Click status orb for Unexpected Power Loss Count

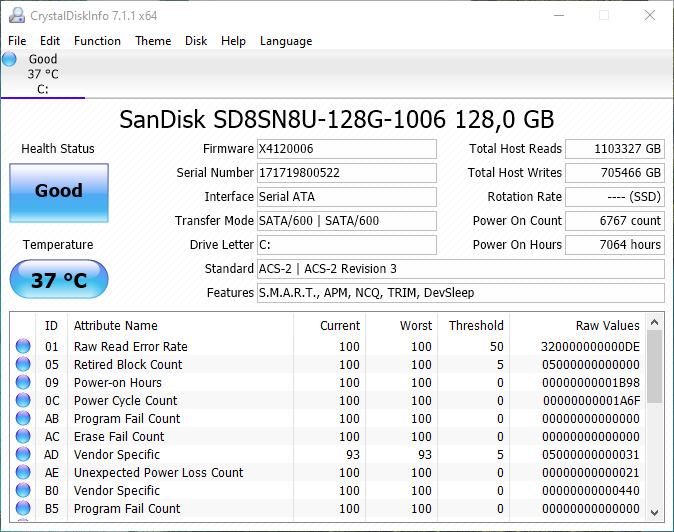click(22, 473)
